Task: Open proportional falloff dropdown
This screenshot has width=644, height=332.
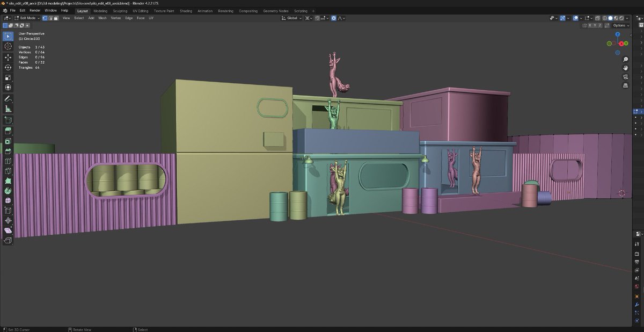Action: 342,18
